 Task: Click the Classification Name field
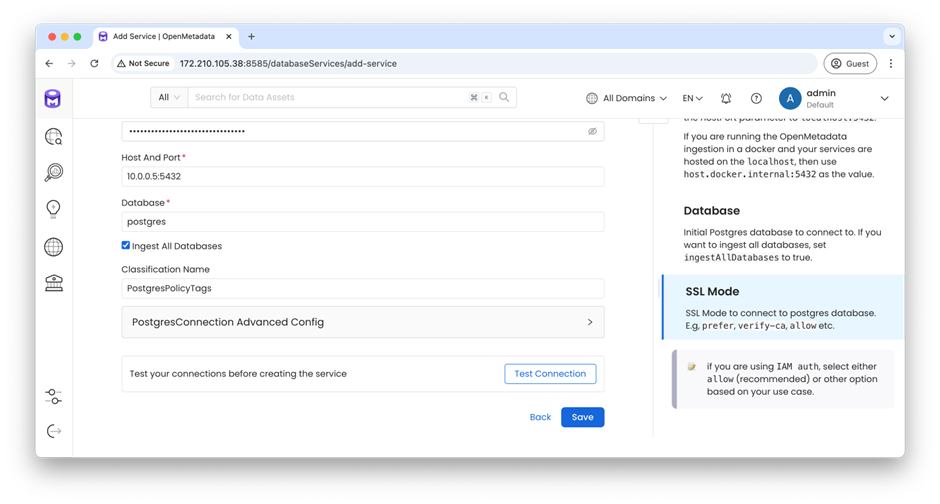[x=363, y=288]
